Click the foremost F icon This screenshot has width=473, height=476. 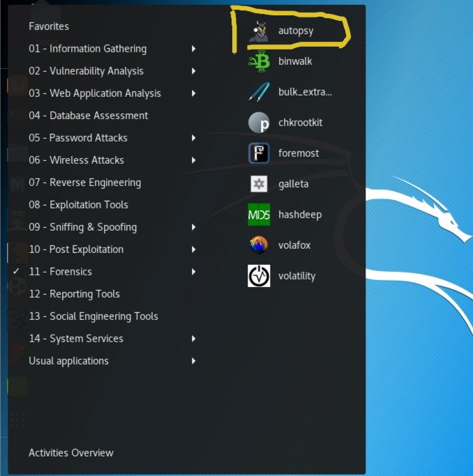click(259, 153)
